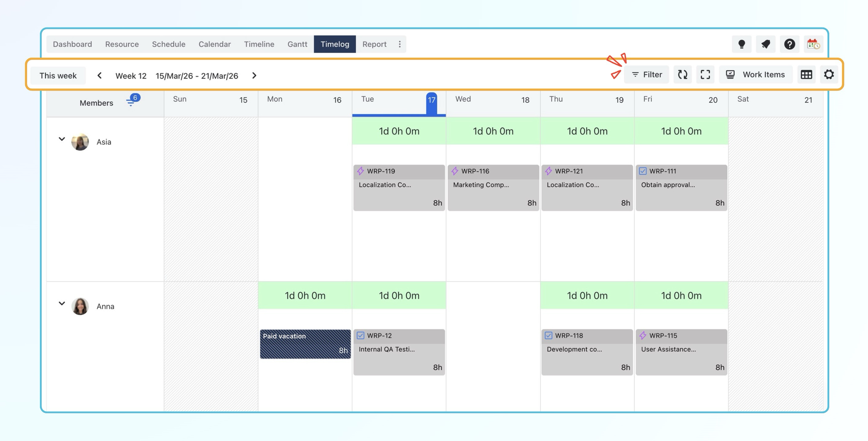
Task: Click the WRP-111 task checkbox icon
Action: 643,171
